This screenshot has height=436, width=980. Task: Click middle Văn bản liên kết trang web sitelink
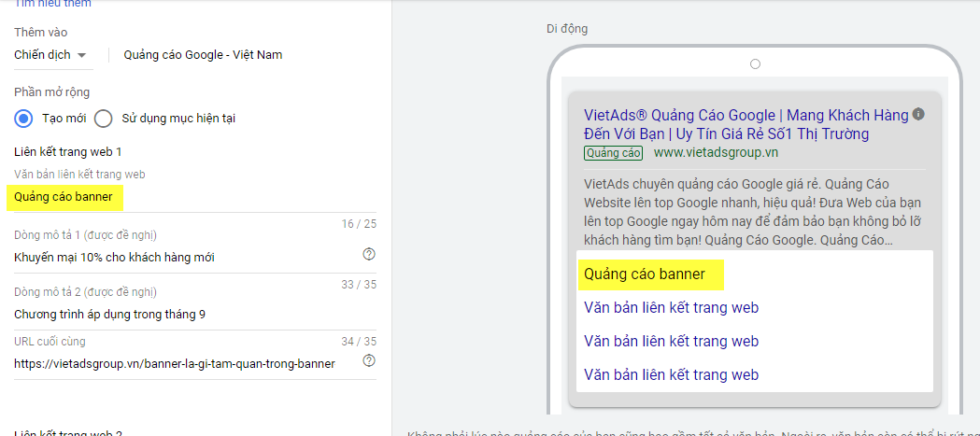[x=672, y=341]
